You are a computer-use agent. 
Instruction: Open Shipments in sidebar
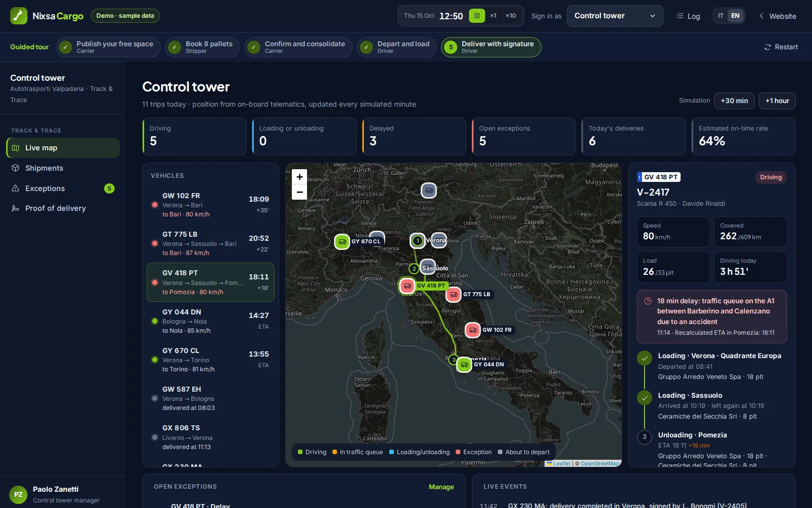coord(63,168)
